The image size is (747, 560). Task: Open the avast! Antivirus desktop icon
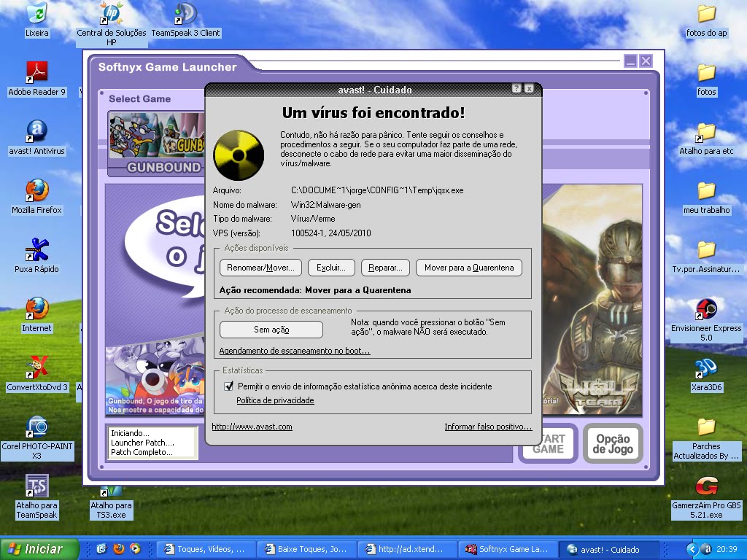point(36,138)
